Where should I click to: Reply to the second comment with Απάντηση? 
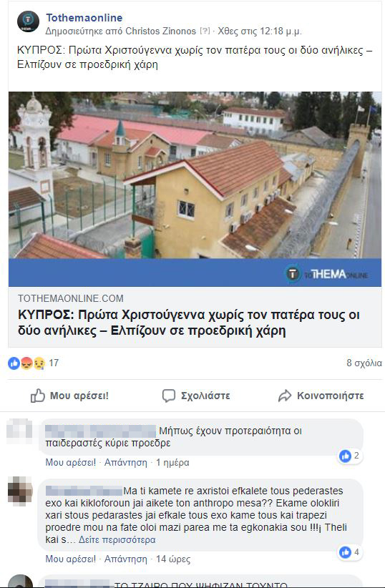pos(126,559)
